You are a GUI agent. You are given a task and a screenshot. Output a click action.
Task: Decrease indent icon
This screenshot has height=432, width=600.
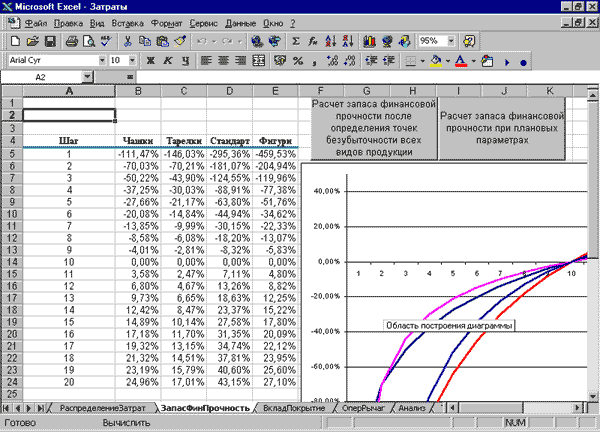[x=371, y=61]
